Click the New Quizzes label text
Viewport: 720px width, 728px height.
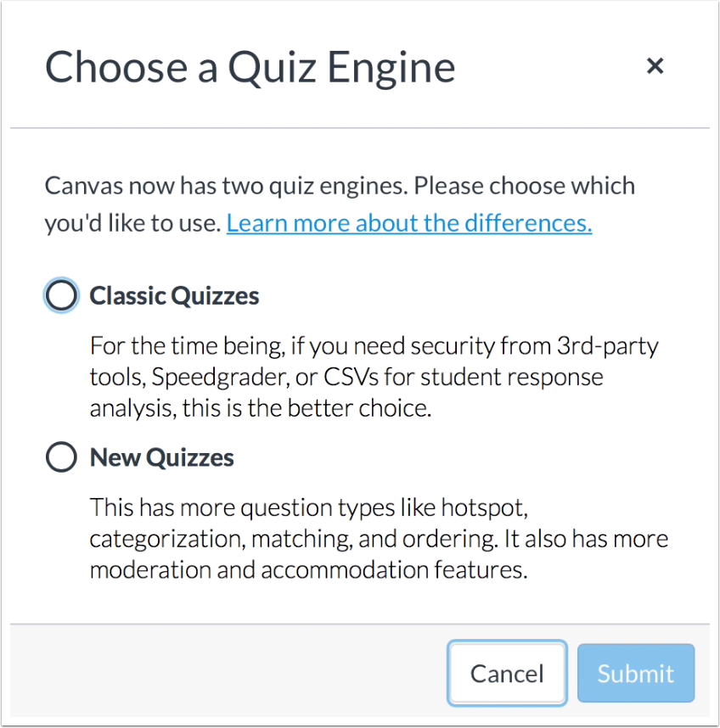click(161, 457)
